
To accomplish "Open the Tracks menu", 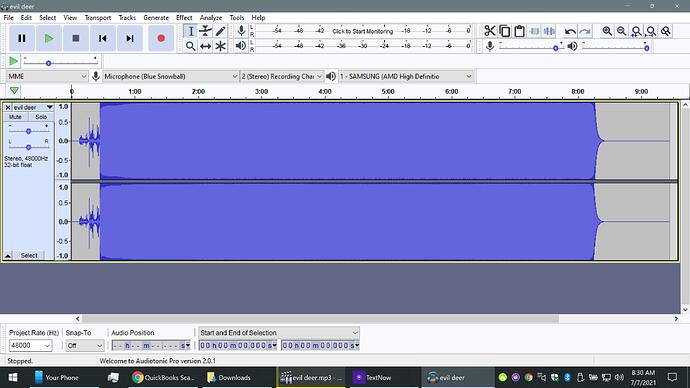I will (x=127, y=18).
